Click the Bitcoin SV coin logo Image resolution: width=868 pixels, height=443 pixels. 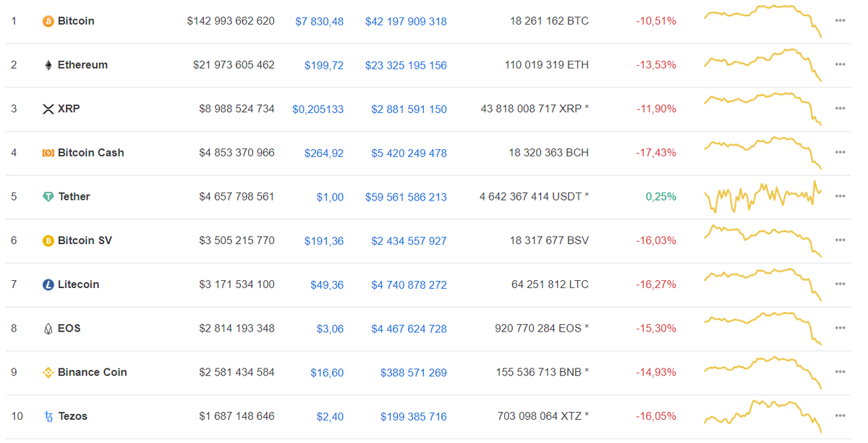[x=48, y=240]
